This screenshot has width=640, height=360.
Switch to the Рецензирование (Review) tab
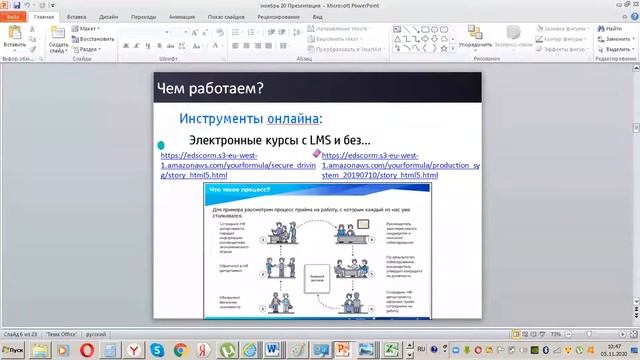[278, 17]
